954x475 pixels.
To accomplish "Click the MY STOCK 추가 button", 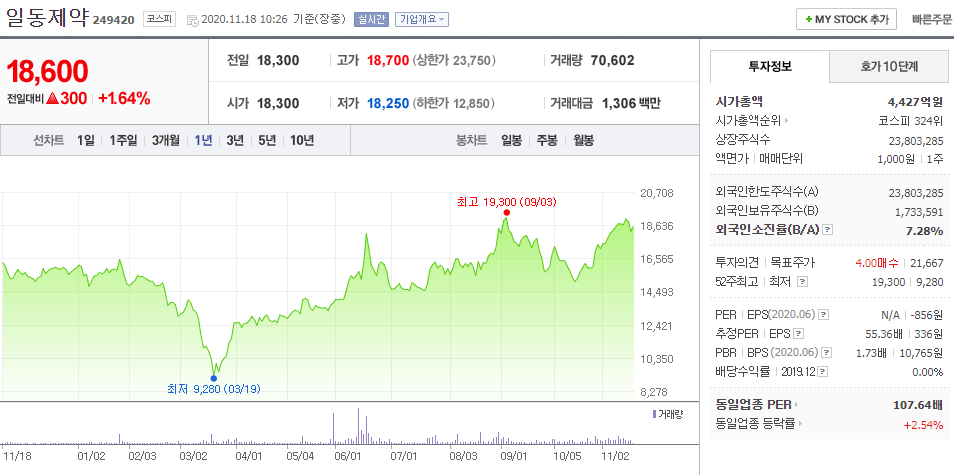I will pyautogui.click(x=846, y=19).
